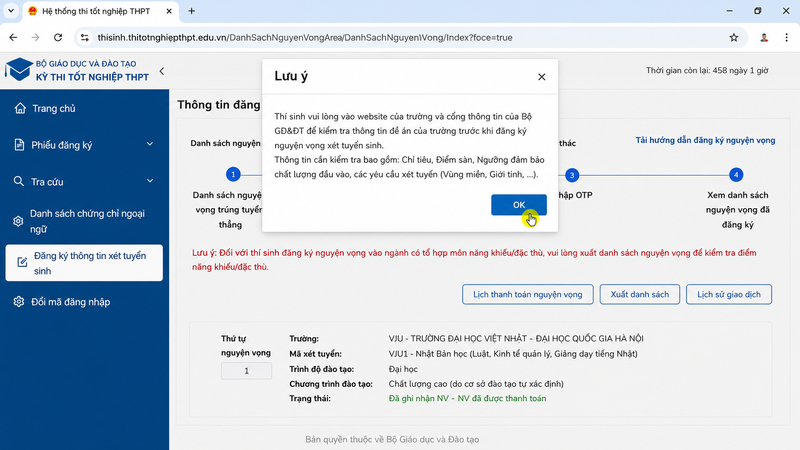Screen dimensions: 800x450
Task: Click site information icon in address bar
Action: point(85,37)
